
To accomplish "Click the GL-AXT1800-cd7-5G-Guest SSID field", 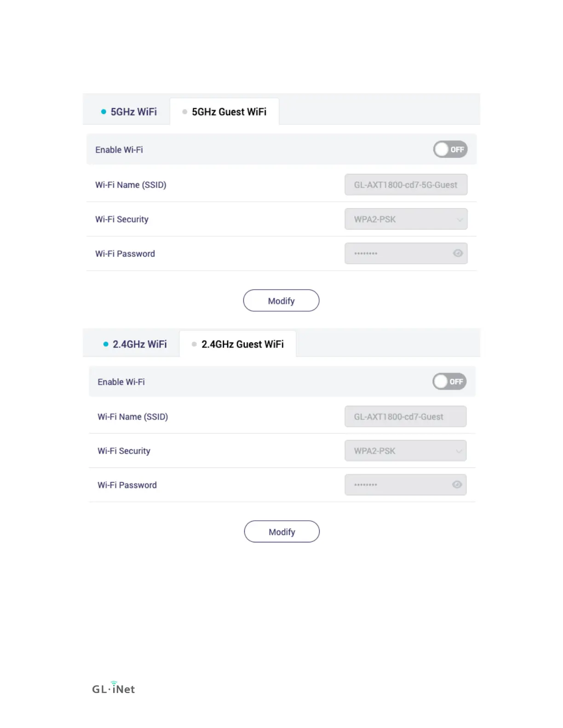I will pos(406,185).
